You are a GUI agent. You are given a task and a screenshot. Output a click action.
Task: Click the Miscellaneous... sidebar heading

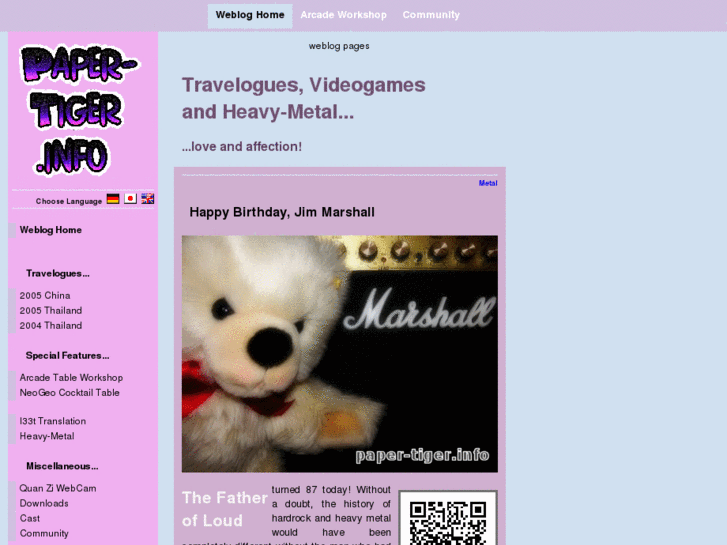[62, 466]
